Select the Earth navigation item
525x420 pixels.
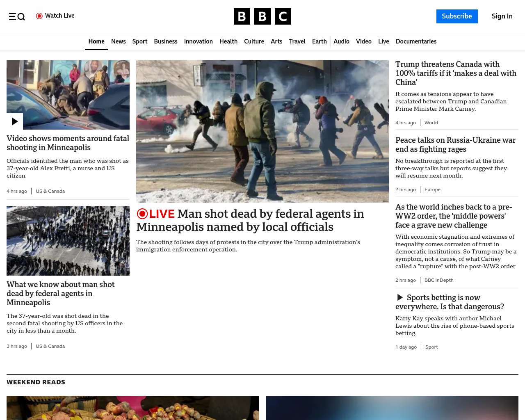(x=320, y=41)
